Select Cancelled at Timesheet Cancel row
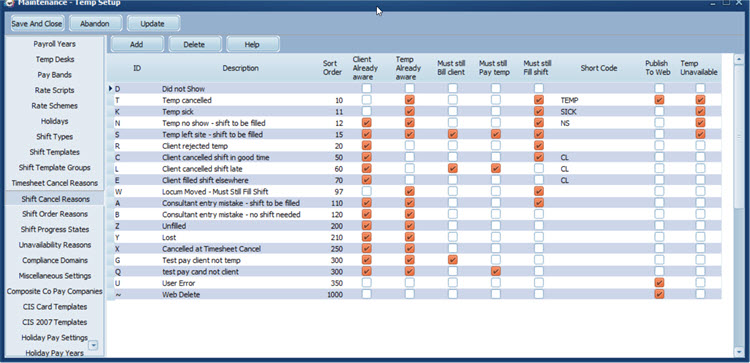750x363 pixels. pyautogui.click(x=211, y=249)
